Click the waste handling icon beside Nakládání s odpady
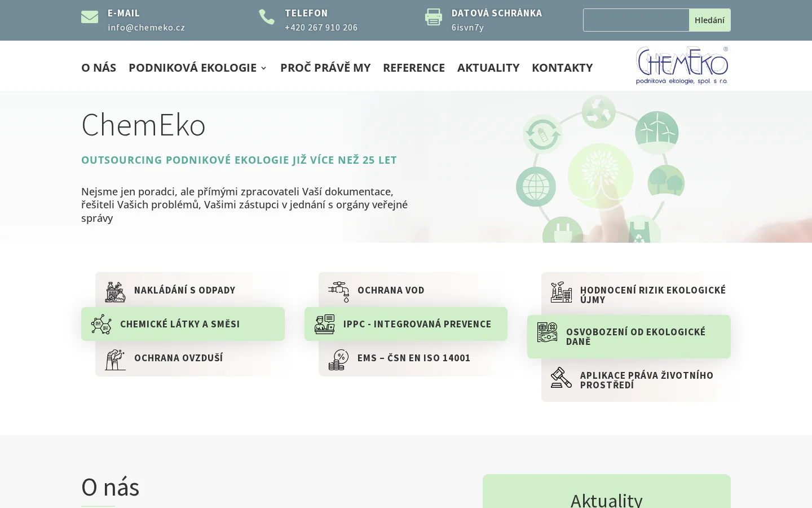This screenshot has height=508, width=812. pos(116,292)
